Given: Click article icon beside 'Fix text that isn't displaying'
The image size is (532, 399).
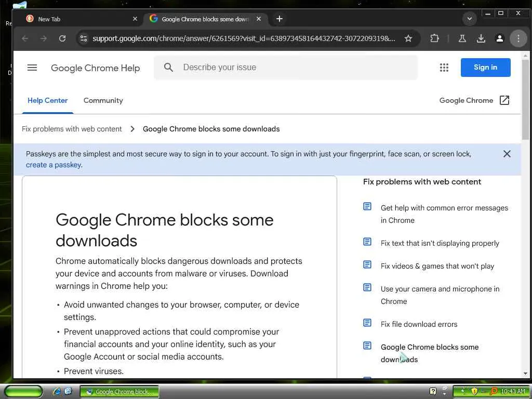Looking at the screenshot, I should pos(367,242).
